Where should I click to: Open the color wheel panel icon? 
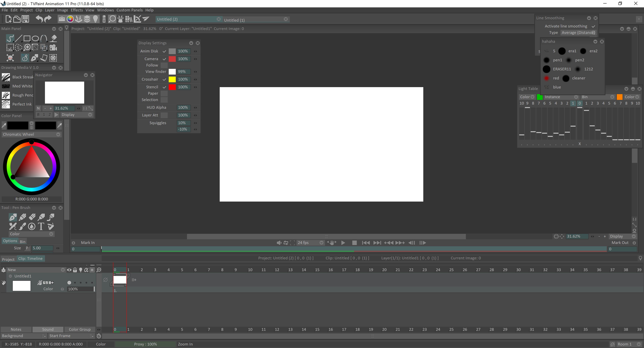pyautogui.click(x=70, y=19)
